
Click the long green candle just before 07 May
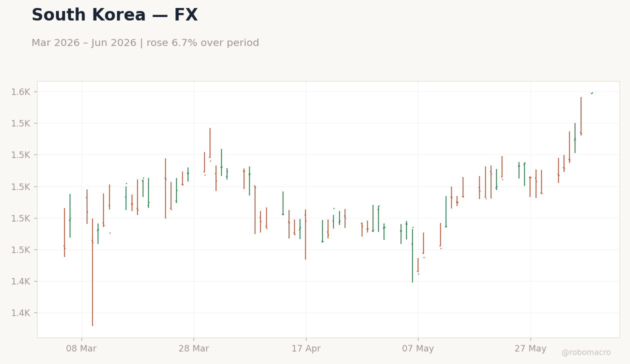[x=412, y=255]
